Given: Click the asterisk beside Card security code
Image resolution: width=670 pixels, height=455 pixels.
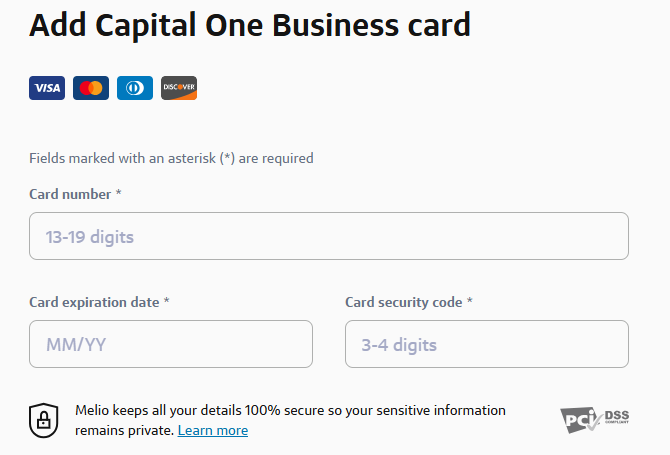Looking at the screenshot, I should (470, 301).
